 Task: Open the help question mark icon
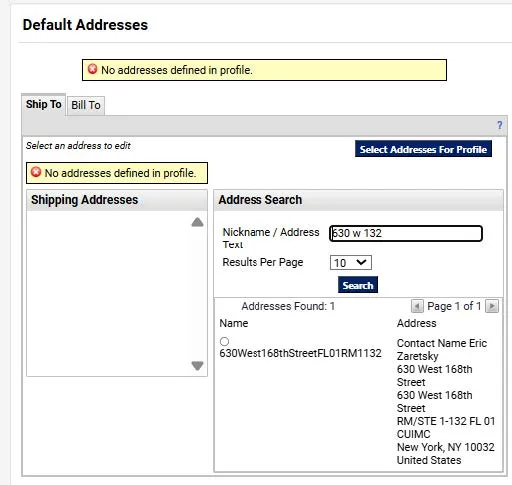click(x=499, y=125)
